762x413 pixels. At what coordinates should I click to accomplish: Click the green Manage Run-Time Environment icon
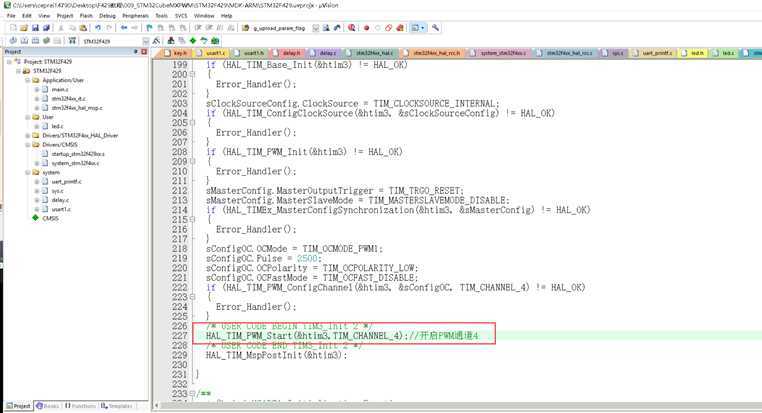tap(193, 41)
